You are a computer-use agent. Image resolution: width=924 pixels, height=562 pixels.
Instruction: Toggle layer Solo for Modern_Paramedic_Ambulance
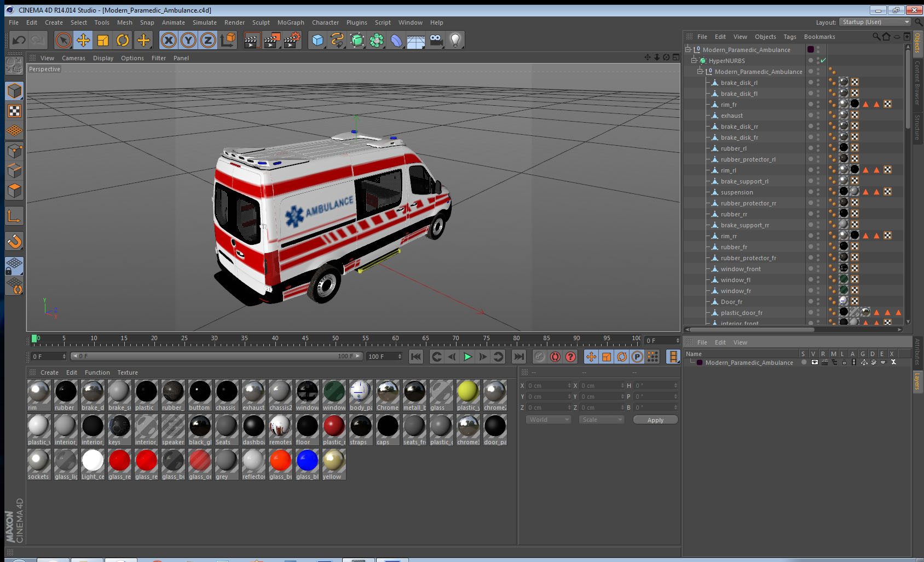point(804,362)
